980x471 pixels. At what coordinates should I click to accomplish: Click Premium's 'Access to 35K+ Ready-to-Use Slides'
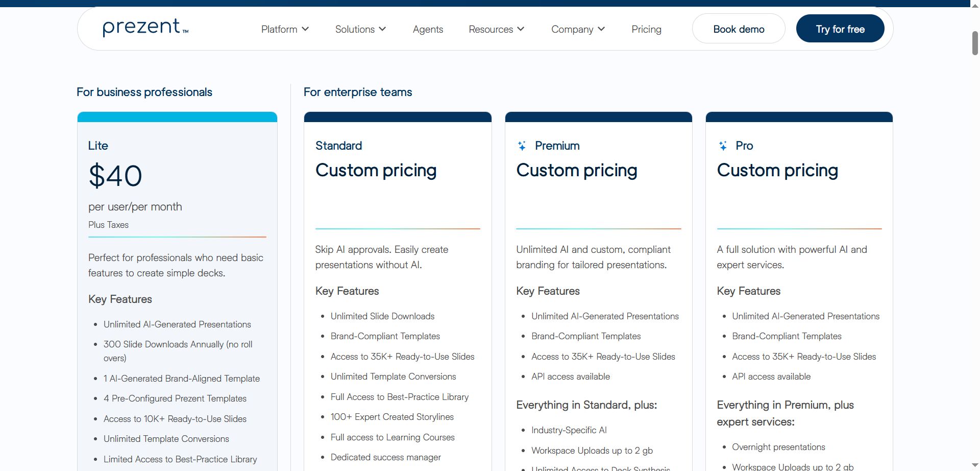[x=603, y=357]
